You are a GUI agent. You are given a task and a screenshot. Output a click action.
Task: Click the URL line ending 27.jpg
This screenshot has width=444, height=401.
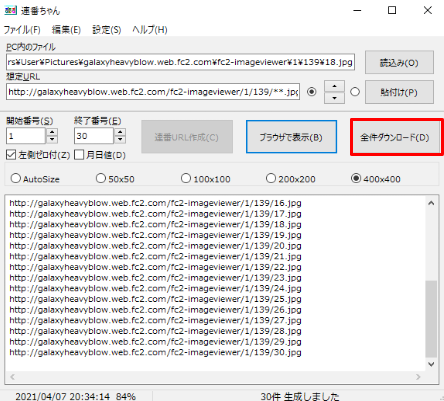[x=155, y=320]
